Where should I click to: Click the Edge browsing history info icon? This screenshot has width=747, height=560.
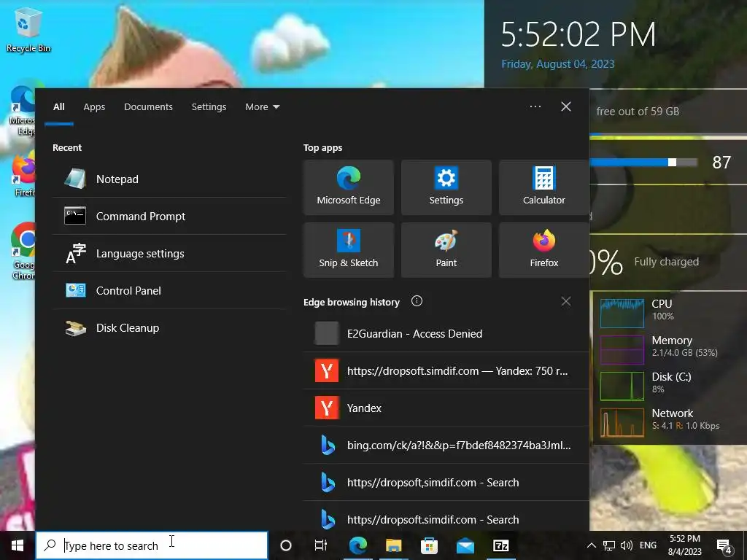[x=417, y=301]
